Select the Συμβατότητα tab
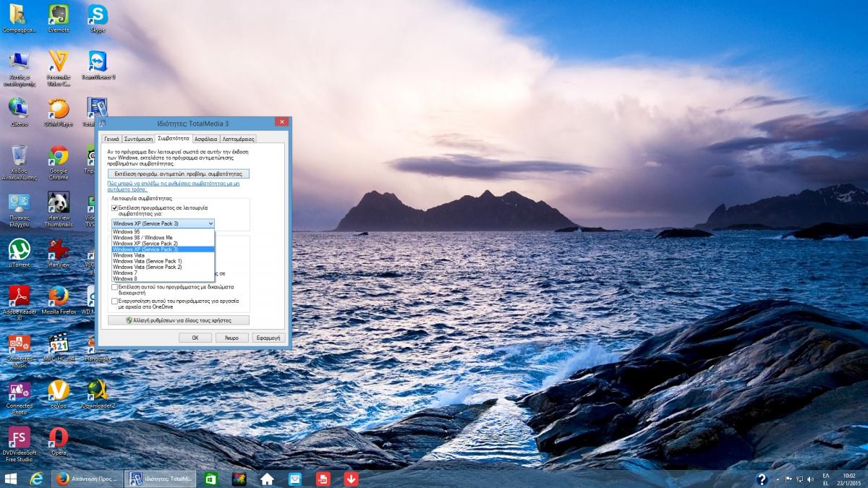 coord(174,137)
